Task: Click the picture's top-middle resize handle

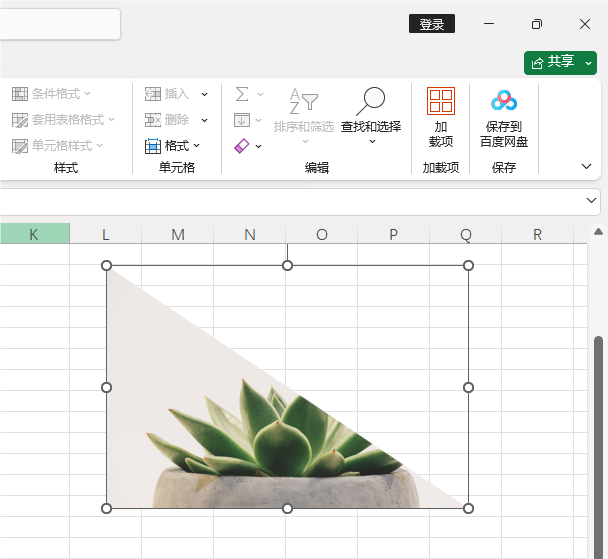Action: tap(287, 266)
